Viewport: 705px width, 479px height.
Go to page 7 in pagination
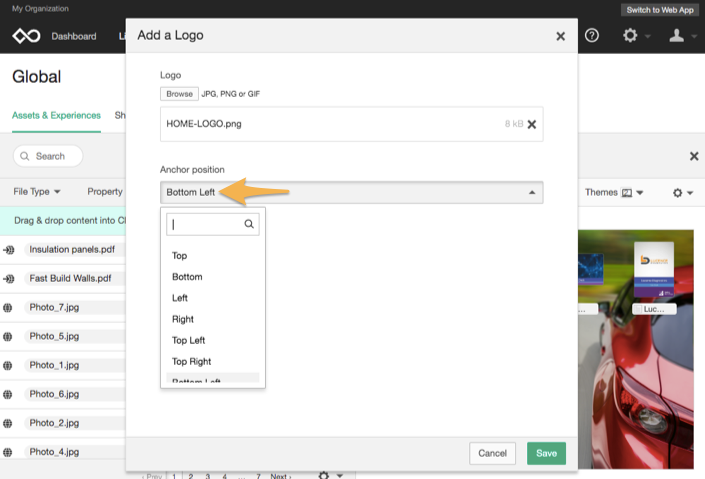coord(258,476)
